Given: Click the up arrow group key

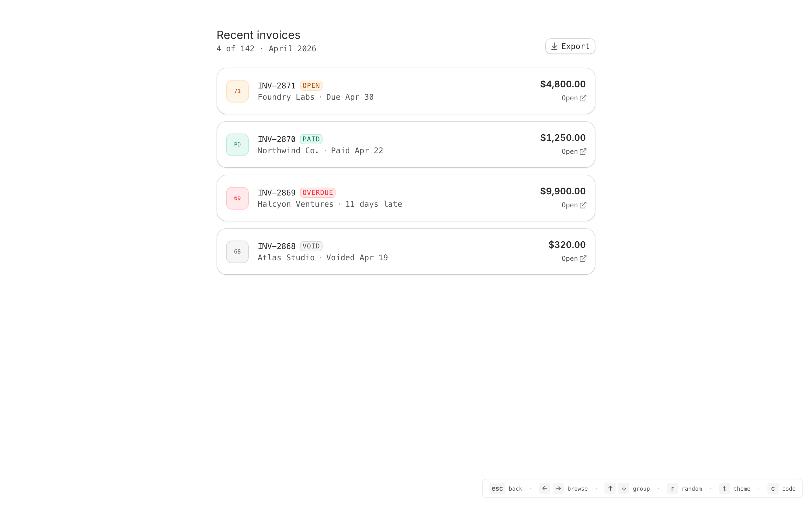Looking at the screenshot, I should coord(610,488).
